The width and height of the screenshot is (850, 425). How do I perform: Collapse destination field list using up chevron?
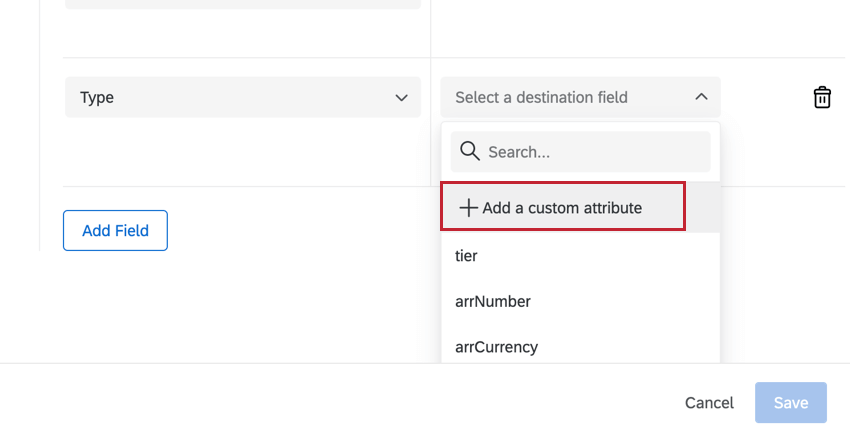(701, 97)
